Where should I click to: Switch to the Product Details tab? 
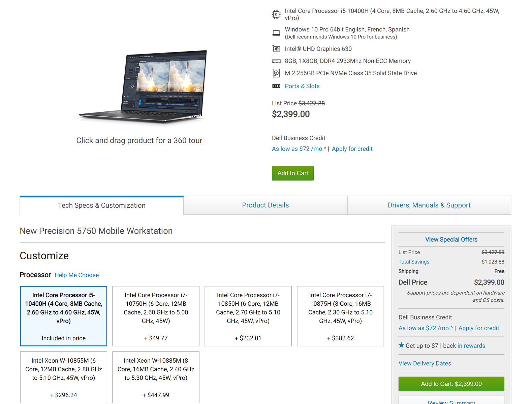coord(265,205)
